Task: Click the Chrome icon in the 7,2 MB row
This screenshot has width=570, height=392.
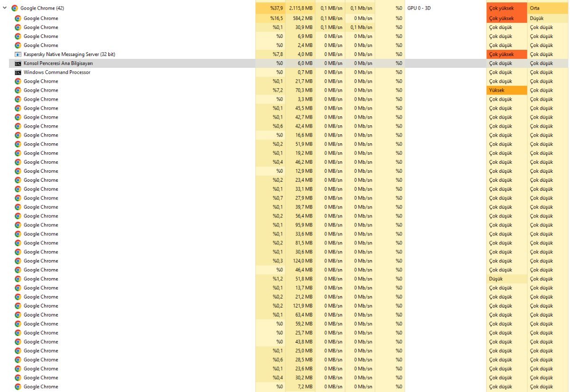Action: click(18, 387)
